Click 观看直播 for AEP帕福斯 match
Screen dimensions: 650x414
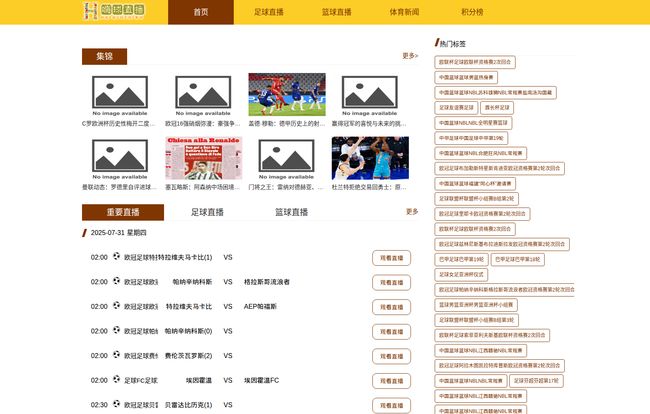(391, 307)
